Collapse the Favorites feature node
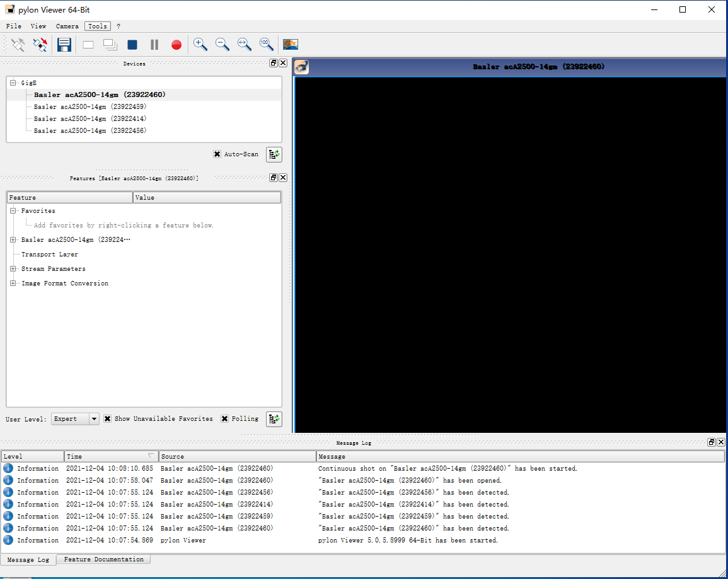 coord(13,210)
